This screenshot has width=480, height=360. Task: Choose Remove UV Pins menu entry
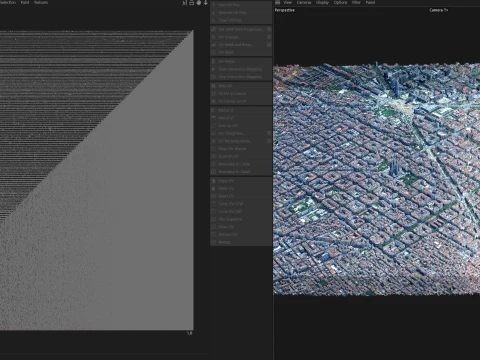[x=241, y=12]
